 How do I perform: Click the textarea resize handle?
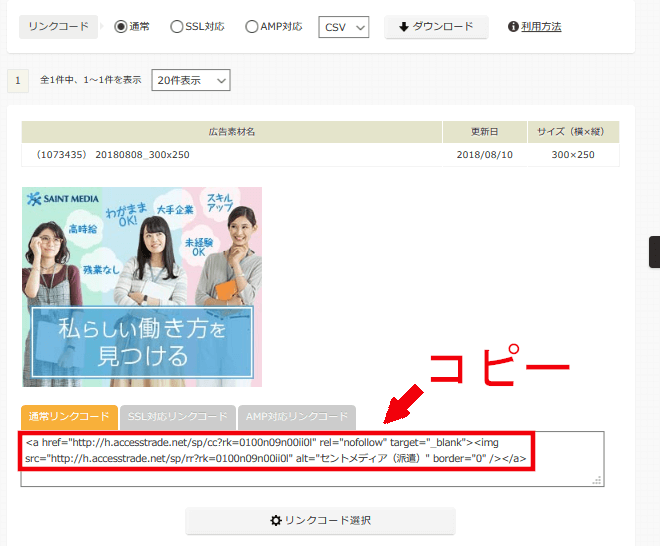pyautogui.click(x=597, y=481)
